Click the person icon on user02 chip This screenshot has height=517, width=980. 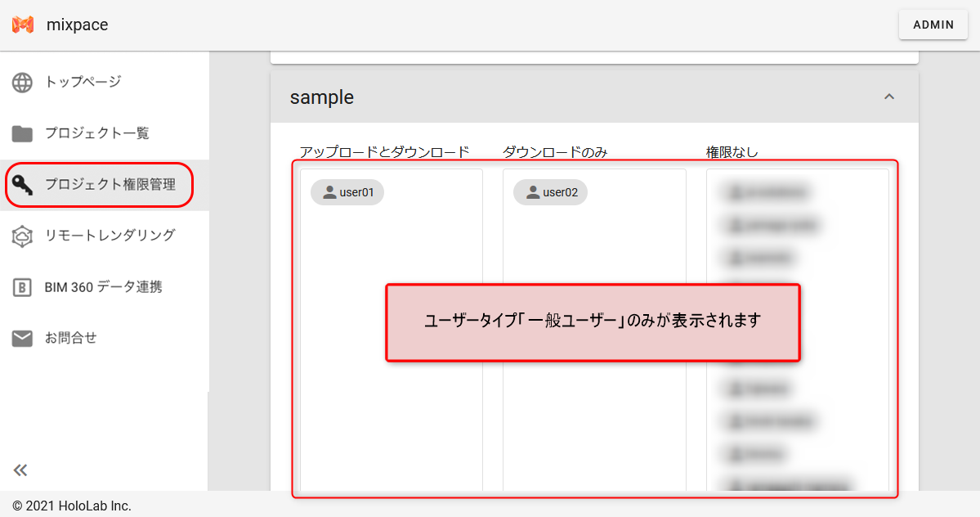pos(533,192)
